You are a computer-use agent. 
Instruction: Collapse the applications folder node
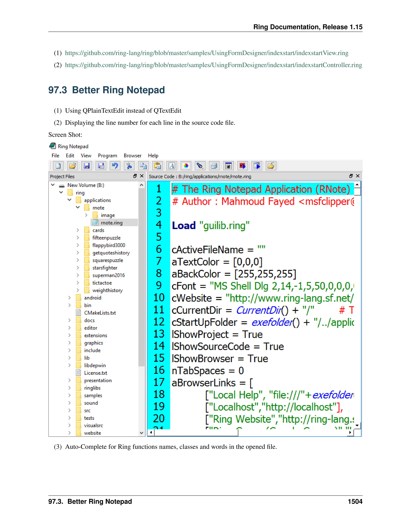click(69, 200)
